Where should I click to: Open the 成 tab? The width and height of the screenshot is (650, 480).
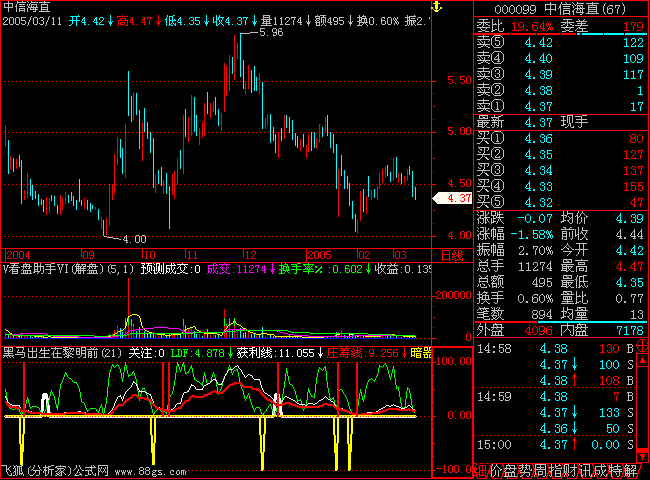click(x=600, y=471)
